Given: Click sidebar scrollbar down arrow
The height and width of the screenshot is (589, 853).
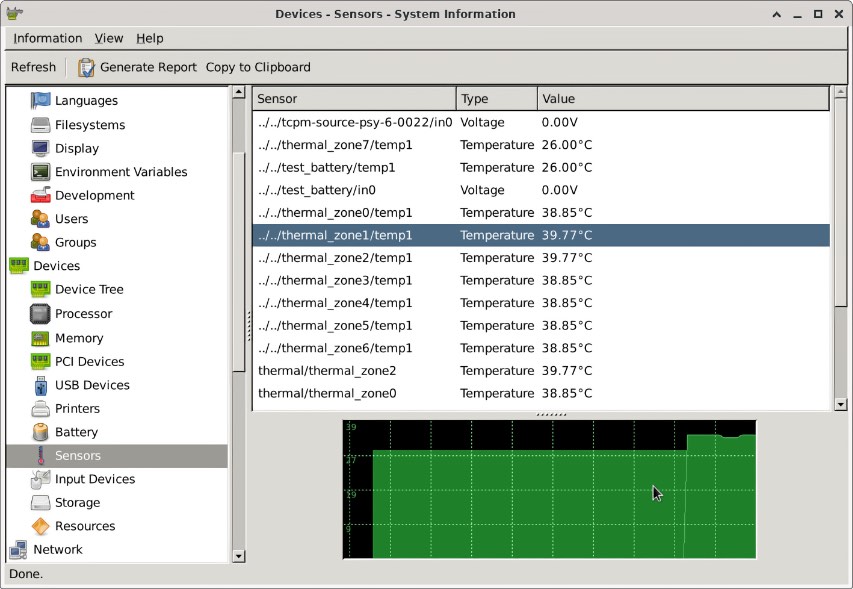Looking at the screenshot, I should [238, 556].
